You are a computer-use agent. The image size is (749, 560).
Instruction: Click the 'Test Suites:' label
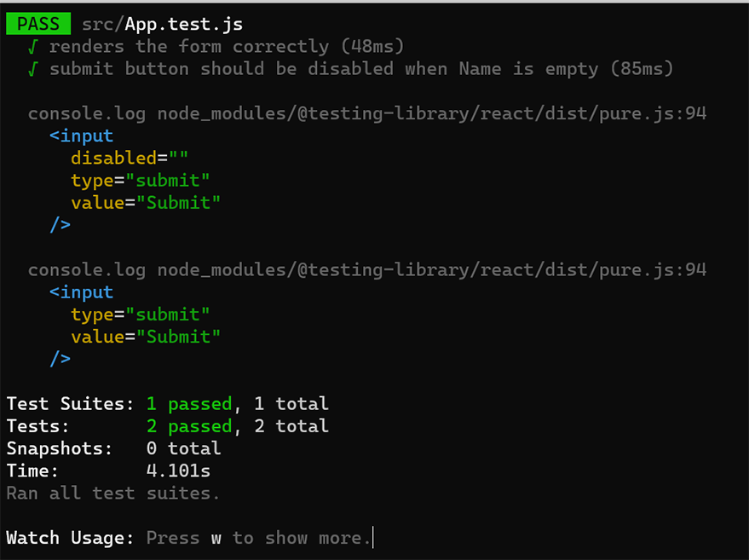pos(70,404)
